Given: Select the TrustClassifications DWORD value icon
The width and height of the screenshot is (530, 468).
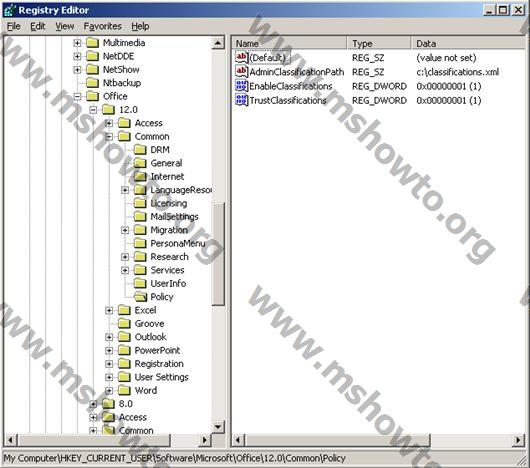Looking at the screenshot, I should [241, 100].
